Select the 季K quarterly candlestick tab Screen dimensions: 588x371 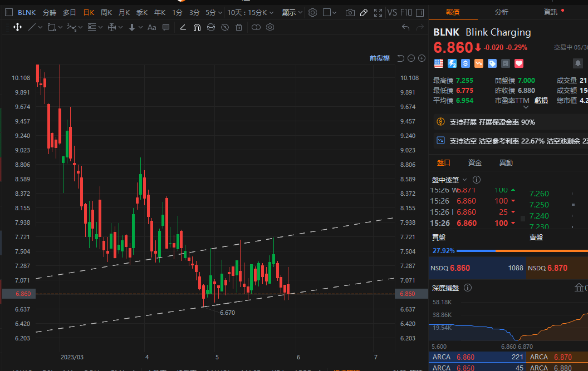point(142,13)
